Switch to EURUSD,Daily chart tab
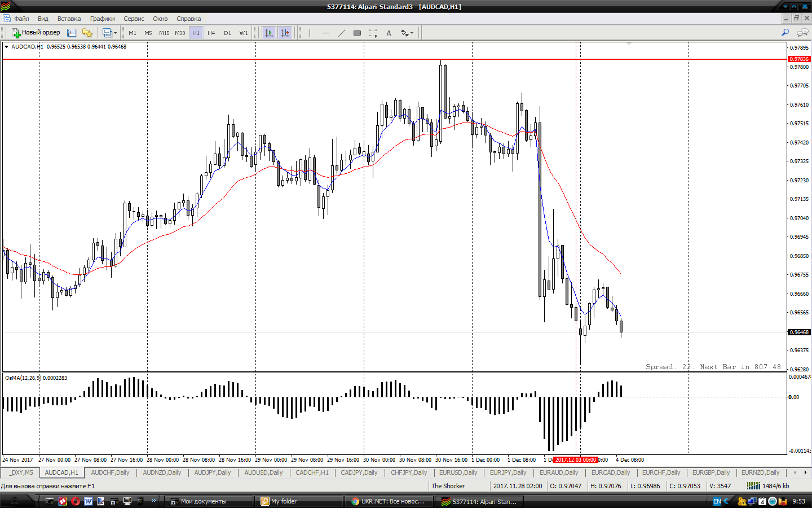 (x=458, y=472)
